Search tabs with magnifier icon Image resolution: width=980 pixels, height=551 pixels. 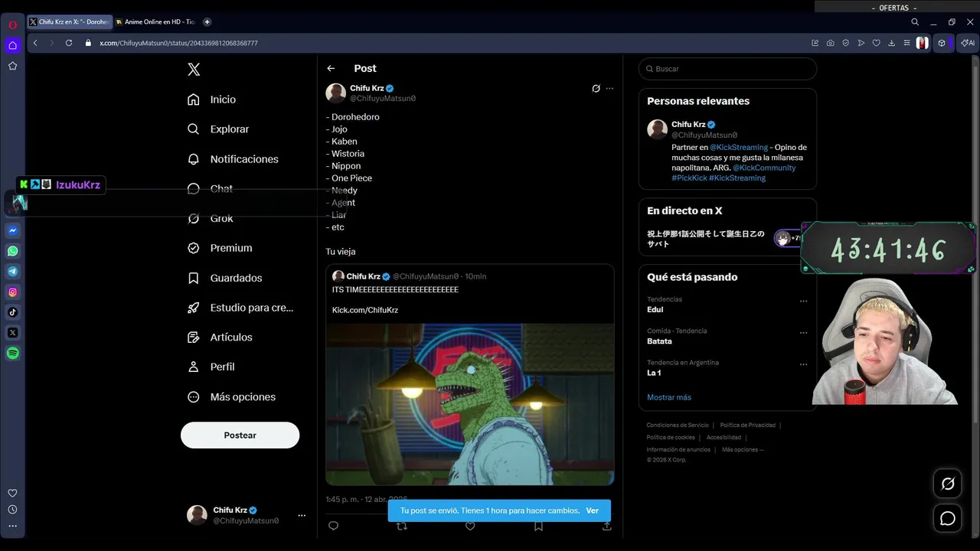coord(915,22)
